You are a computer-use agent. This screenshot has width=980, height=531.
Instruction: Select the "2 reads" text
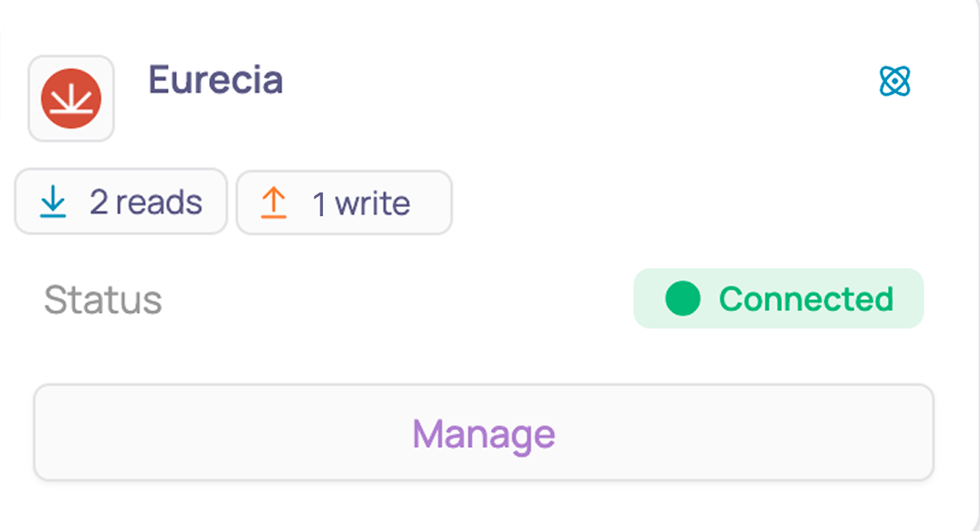[x=146, y=202]
